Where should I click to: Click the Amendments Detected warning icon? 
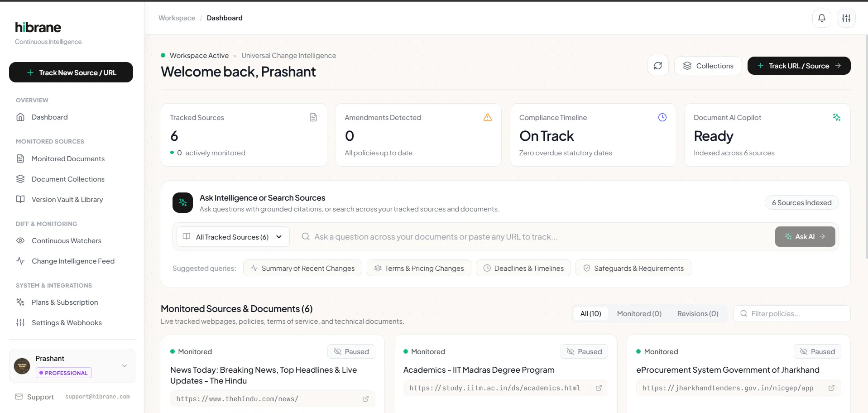pyautogui.click(x=488, y=117)
